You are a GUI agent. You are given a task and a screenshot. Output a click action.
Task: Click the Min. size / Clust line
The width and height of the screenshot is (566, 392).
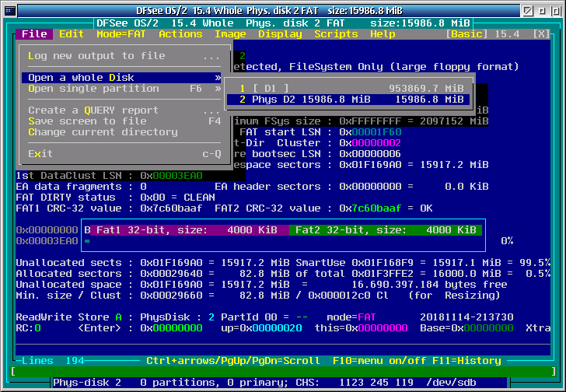click(x=258, y=296)
